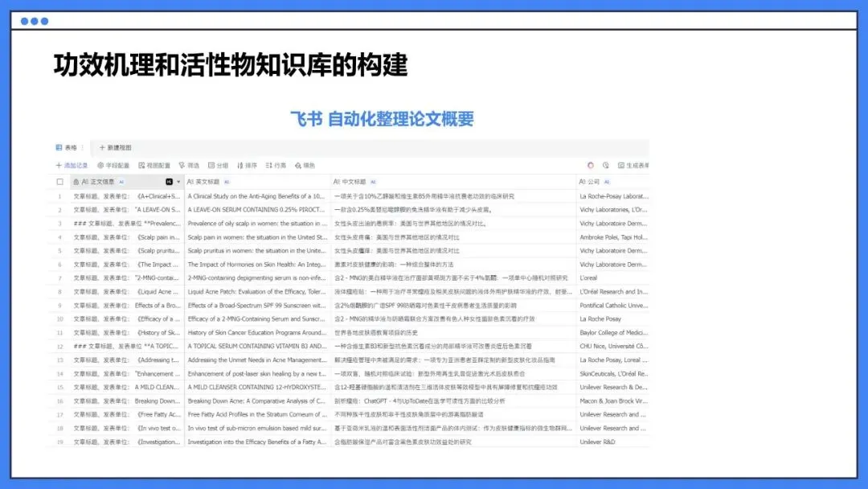Select cell 'In vivo test of sub-micron emulsion'
Viewport: 868px width, 489px height.
[x=258, y=428]
